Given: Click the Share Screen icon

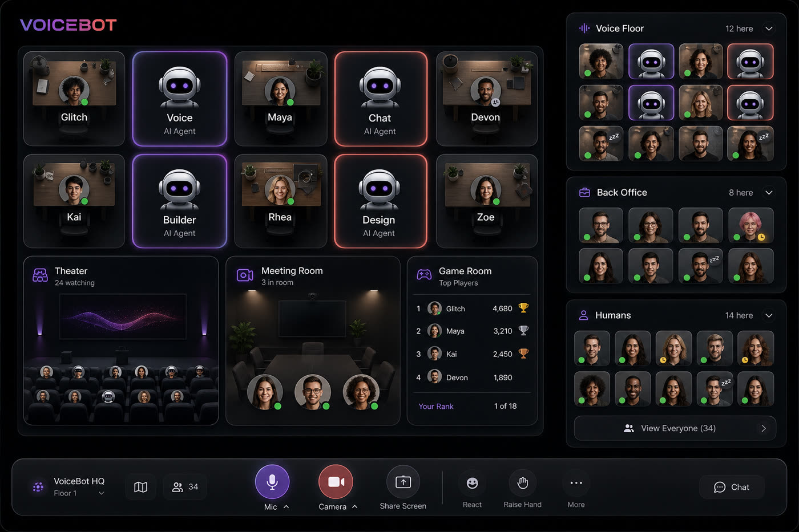Looking at the screenshot, I should (x=403, y=482).
